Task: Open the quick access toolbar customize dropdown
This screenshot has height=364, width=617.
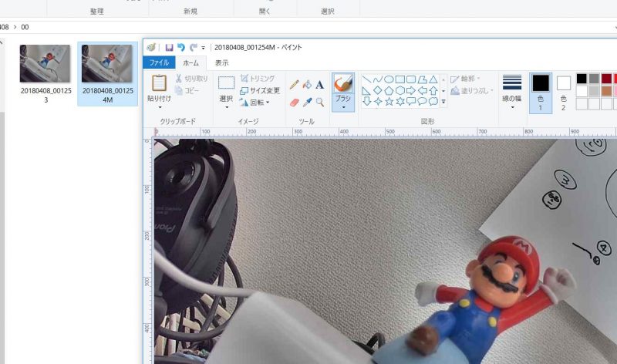Action: point(203,48)
